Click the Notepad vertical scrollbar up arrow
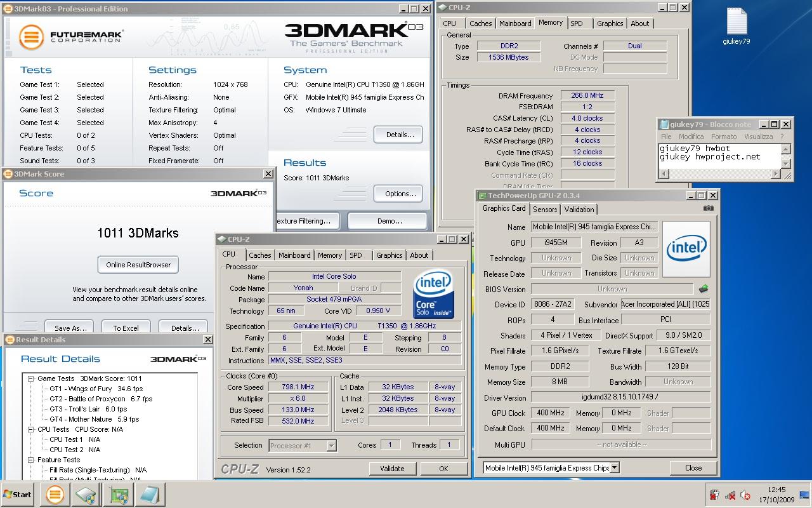This screenshot has height=508, width=812. point(786,149)
